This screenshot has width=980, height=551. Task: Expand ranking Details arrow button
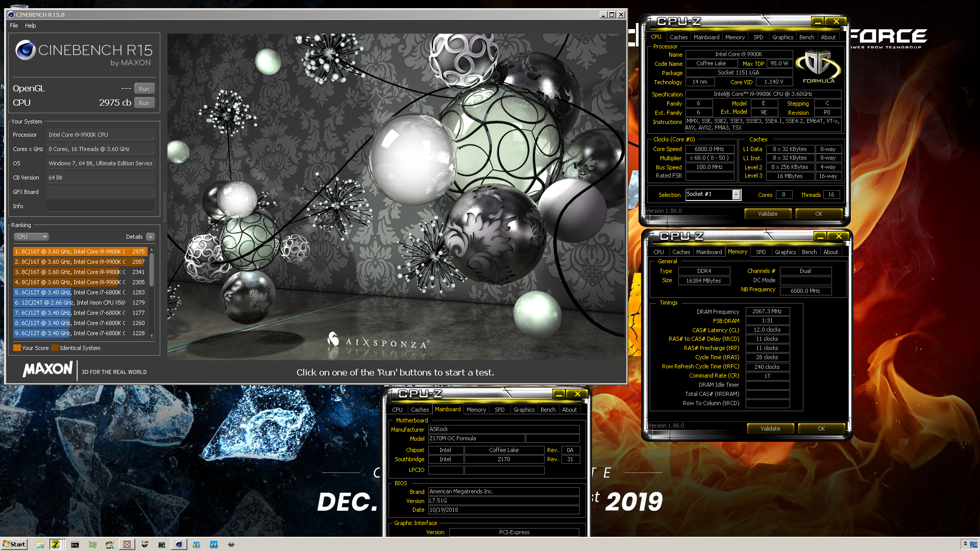pos(150,237)
